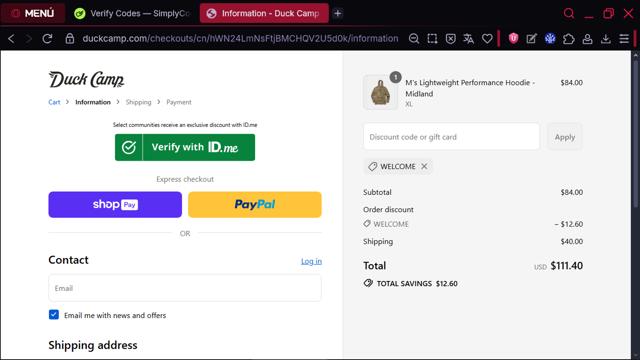
Task: View site security lock info
Action: coord(70,39)
